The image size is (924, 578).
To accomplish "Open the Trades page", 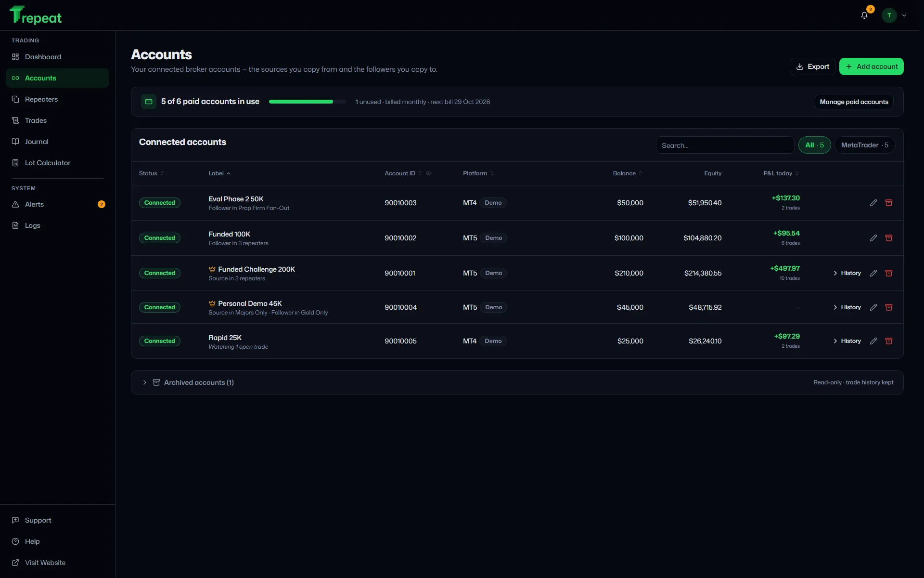I will point(57,120).
